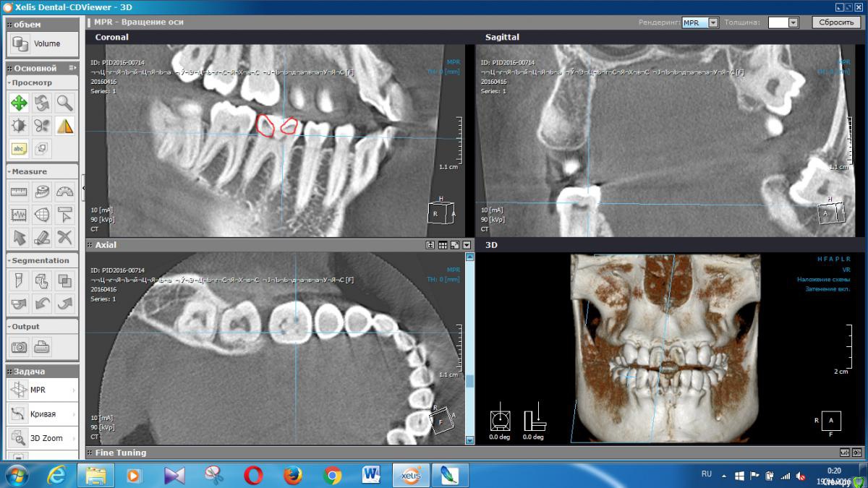Choose the angle protractor measurement tool
This screenshot has width=868, height=488.
(x=65, y=192)
